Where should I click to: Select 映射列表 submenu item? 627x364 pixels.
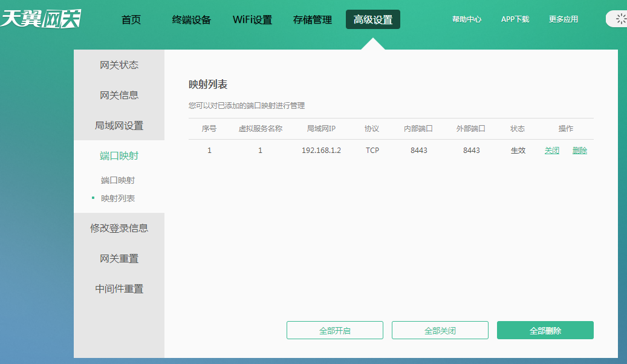118,198
